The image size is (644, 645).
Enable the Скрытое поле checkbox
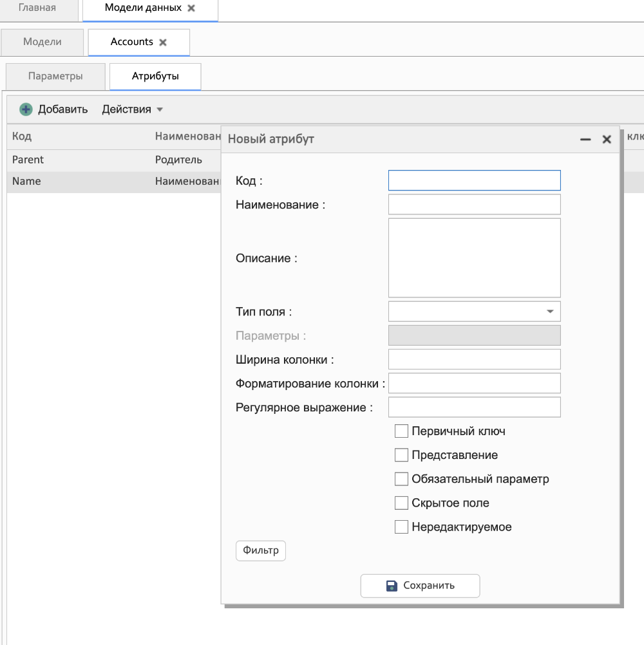401,503
